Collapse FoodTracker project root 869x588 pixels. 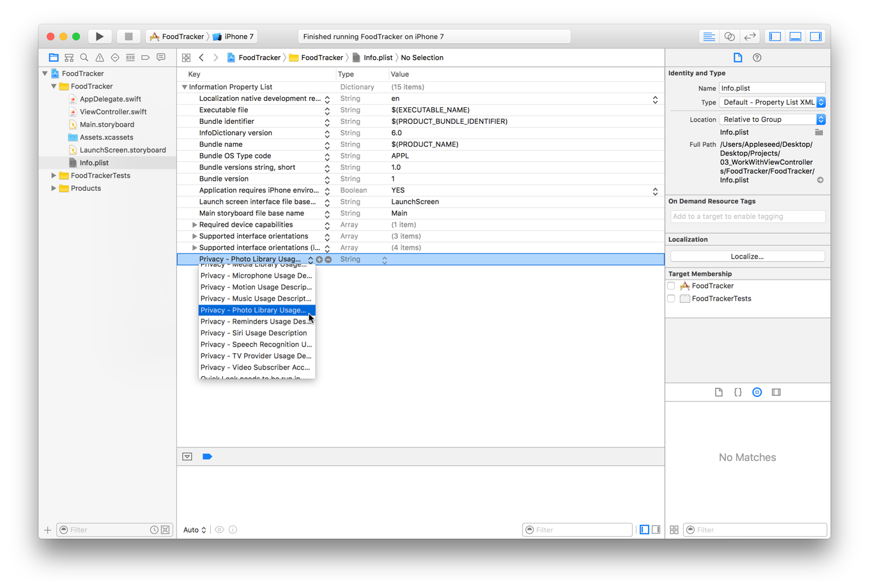pyautogui.click(x=45, y=73)
